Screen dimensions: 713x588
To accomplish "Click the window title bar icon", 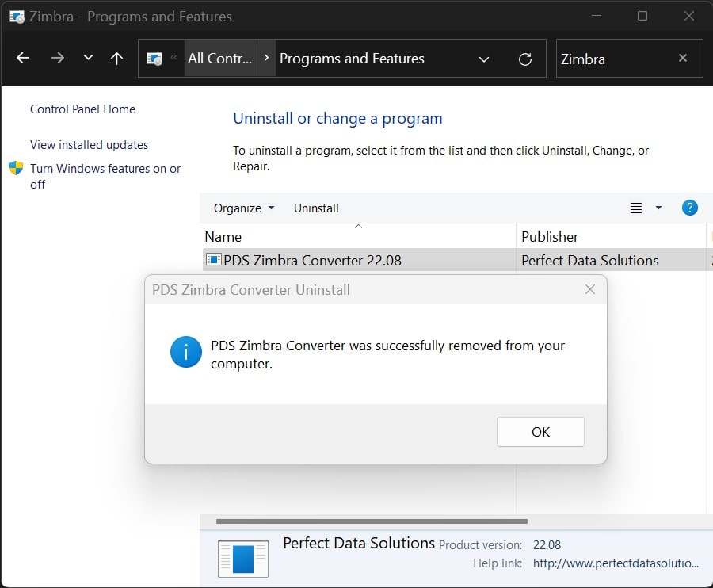I will click(17, 17).
